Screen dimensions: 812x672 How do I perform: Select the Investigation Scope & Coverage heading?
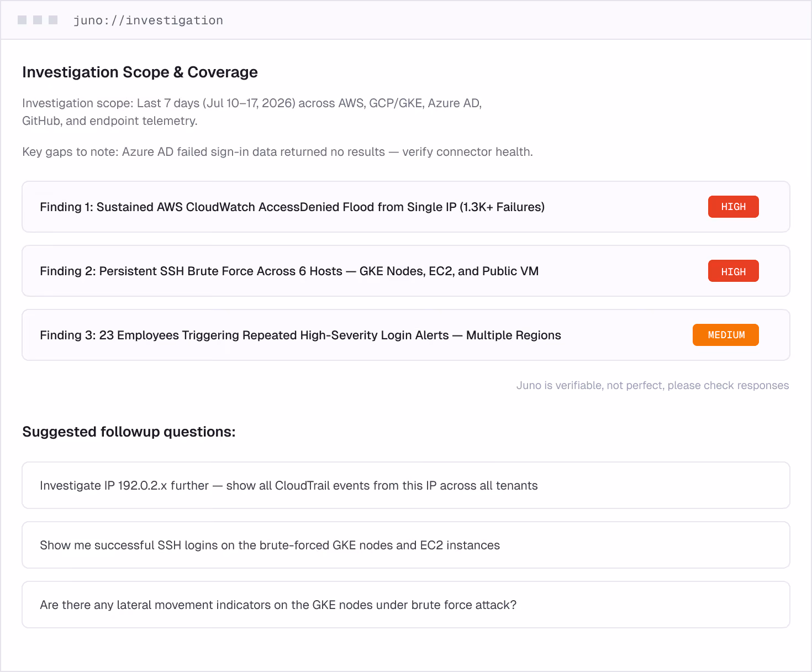[140, 72]
